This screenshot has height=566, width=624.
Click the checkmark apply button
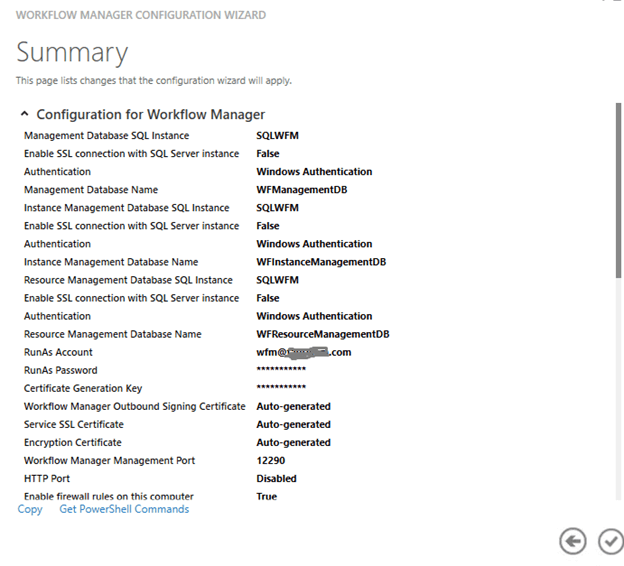[611, 541]
